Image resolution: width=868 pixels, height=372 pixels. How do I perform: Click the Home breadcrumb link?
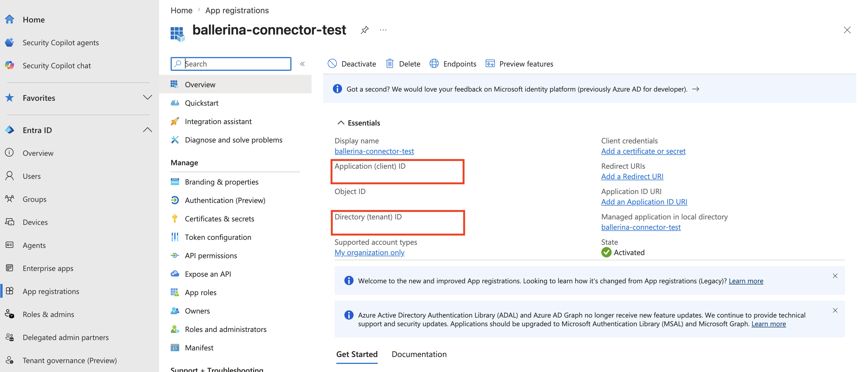click(181, 10)
